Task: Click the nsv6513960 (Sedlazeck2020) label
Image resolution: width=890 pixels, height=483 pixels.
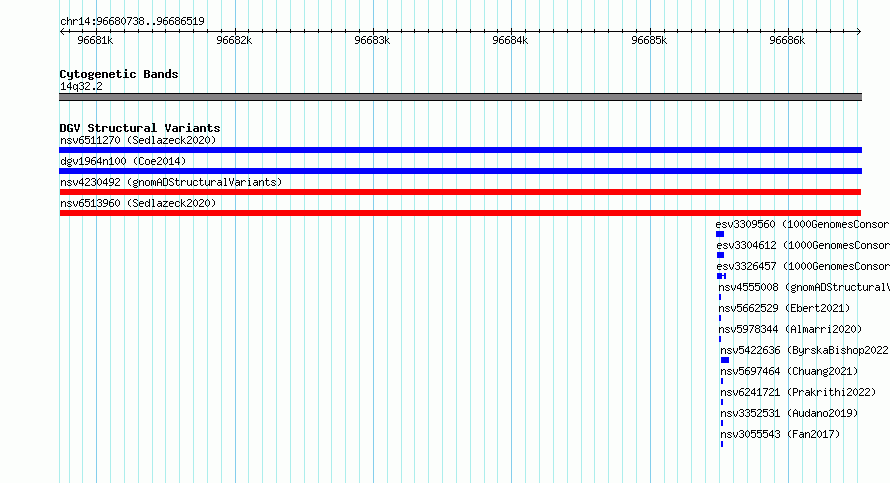Action: pos(138,203)
